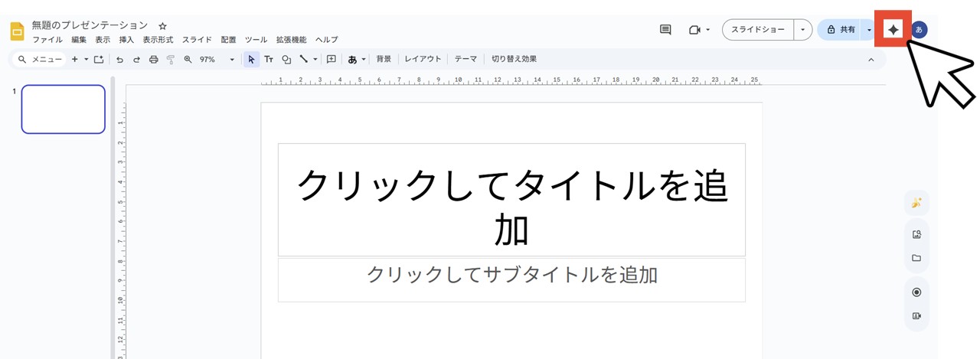The image size is (980, 359).
Task: Start the スライドショー presentation
Action: (758, 30)
